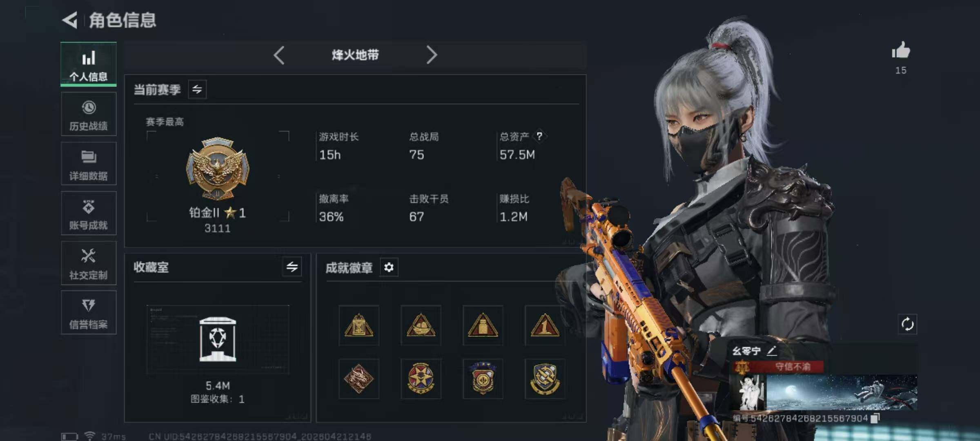Open 成就徽章 gear settings
The height and width of the screenshot is (441, 980).
pyautogui.click(x=389, y=267)
